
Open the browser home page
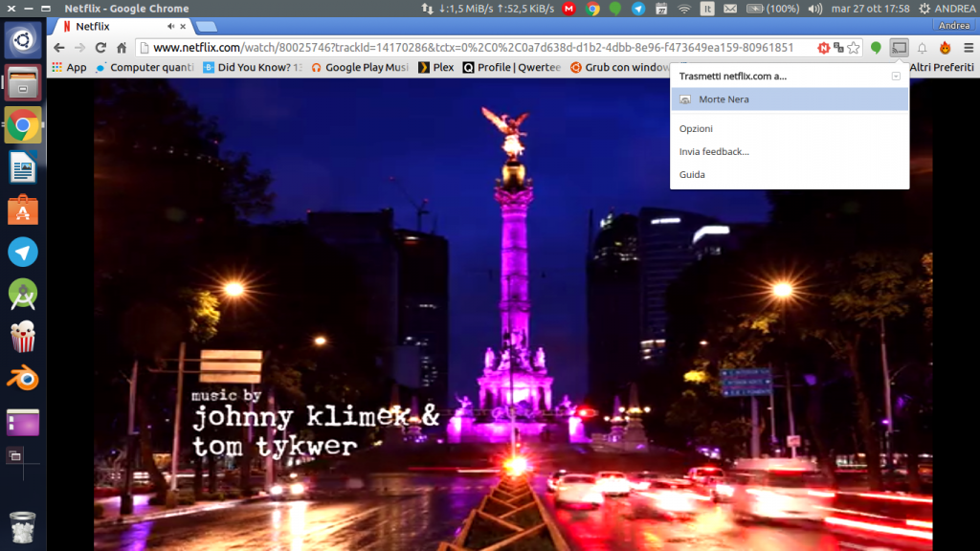click(122, 48)
